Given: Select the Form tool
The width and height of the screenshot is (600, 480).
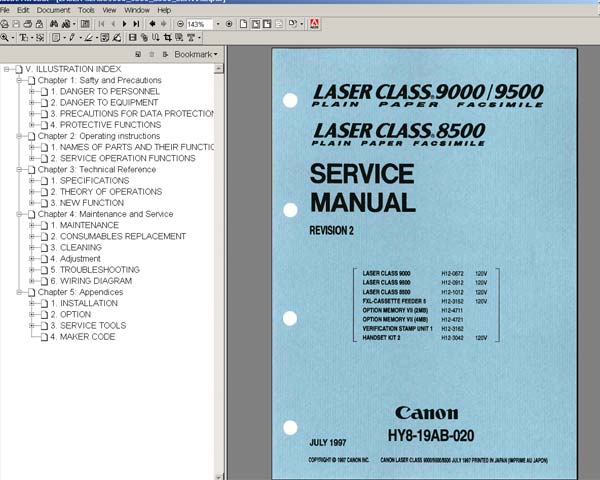Looking at the screenshot, I should pos(179,38).
